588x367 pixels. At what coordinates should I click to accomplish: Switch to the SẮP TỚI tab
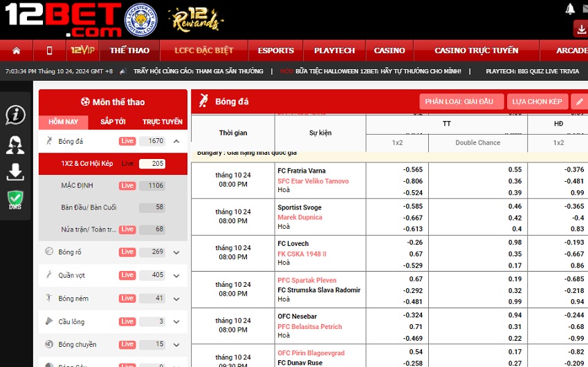113,122
